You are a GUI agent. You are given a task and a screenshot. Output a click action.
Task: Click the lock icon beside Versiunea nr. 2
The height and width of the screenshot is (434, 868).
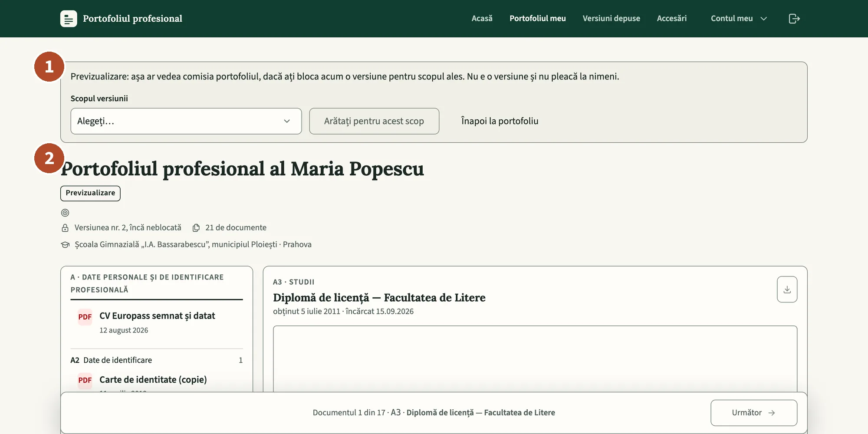click(x=65, y=228)
